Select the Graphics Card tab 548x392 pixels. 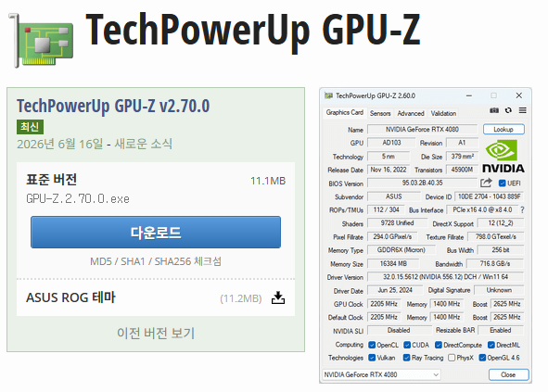pyautogui.click(x=345, y=112)
